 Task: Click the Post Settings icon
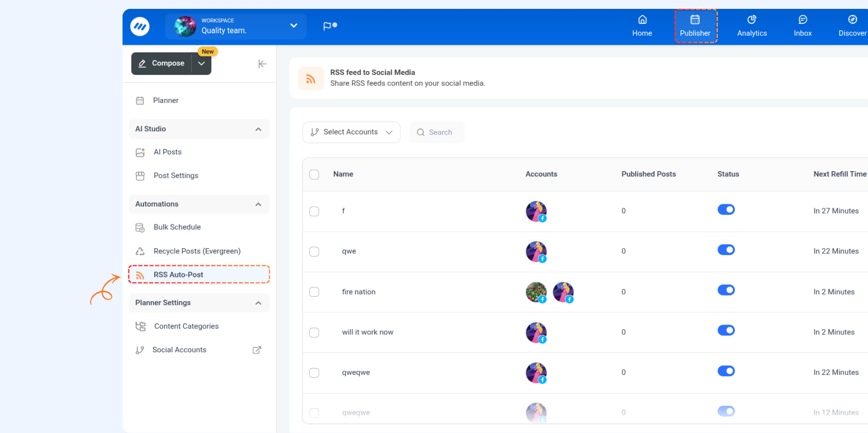coord(140,176)
